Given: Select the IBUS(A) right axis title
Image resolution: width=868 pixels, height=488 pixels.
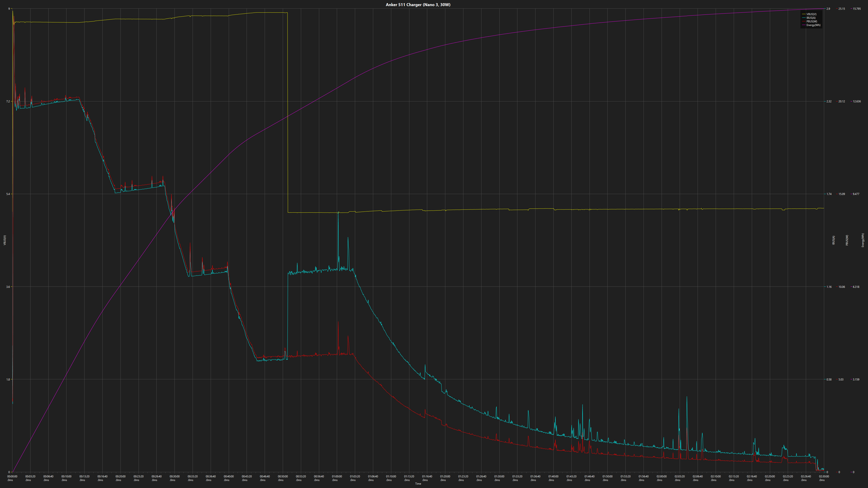Looking at the screenshot, I should point(834,240).
